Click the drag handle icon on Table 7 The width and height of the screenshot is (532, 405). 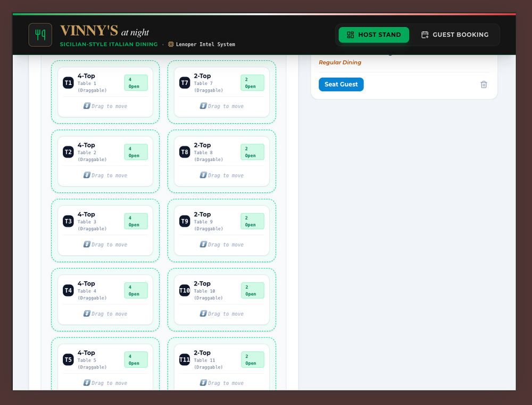pyautogui.click(x=203, y=106)
